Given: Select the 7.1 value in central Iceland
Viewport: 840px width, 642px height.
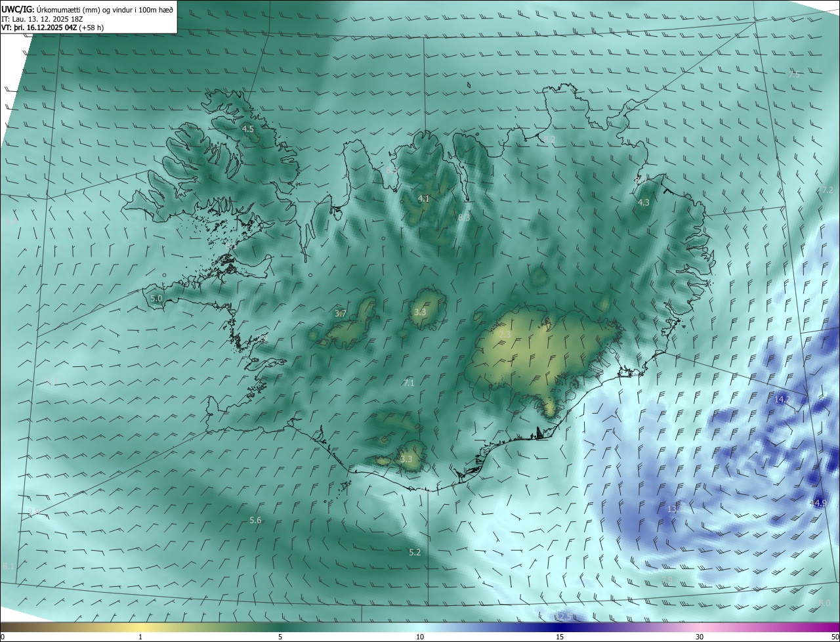Looking at the screenshot, I should (x=409, y=383).
